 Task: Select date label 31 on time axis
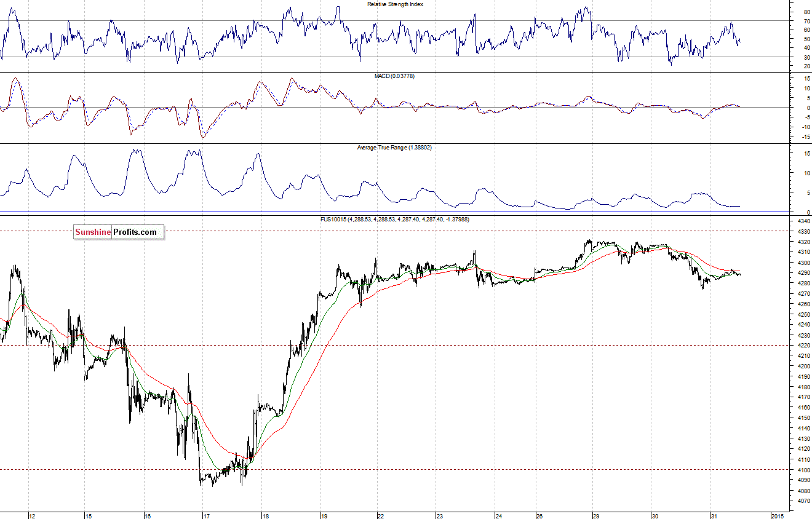coord(714,515)
